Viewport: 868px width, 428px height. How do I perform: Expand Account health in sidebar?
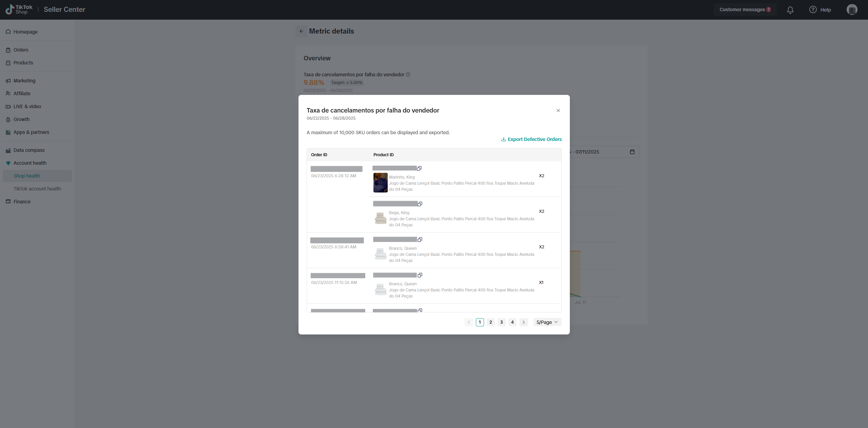point(30,163)
